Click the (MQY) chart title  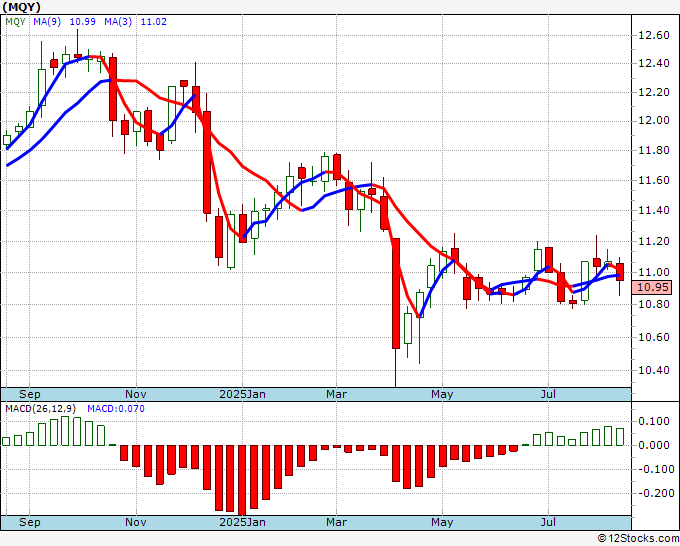(22, 7)
